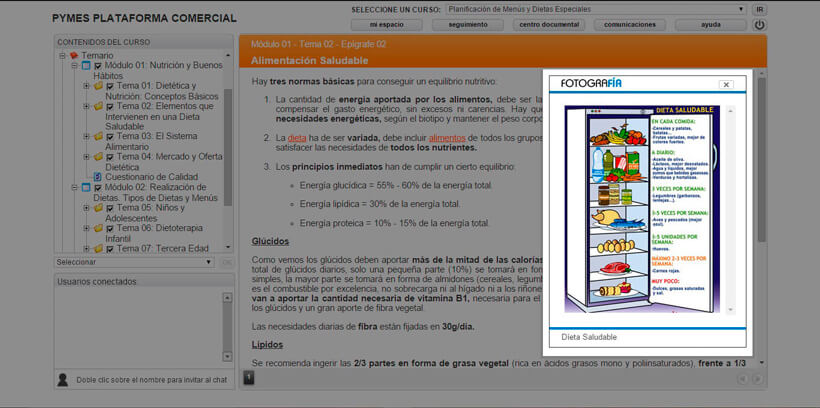Click the Cuestionario de Calidad document icon

[98, 177]
